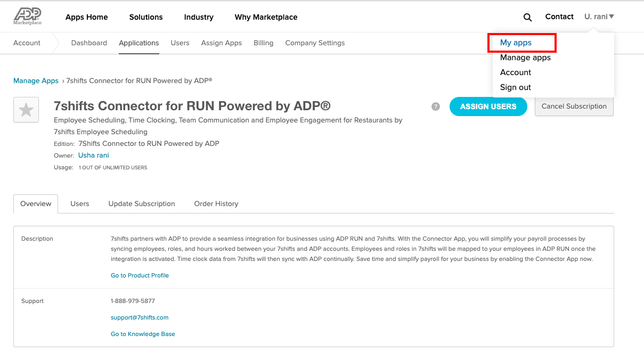This screenshot has height=352, width=644.
Task: Toggle the favorite star for this app
Action: 26,109
